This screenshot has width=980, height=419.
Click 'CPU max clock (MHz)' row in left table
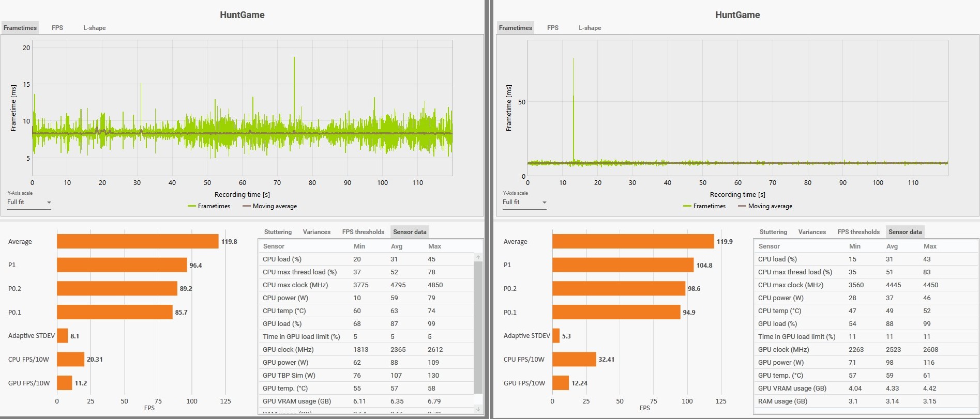coord(366,285)
